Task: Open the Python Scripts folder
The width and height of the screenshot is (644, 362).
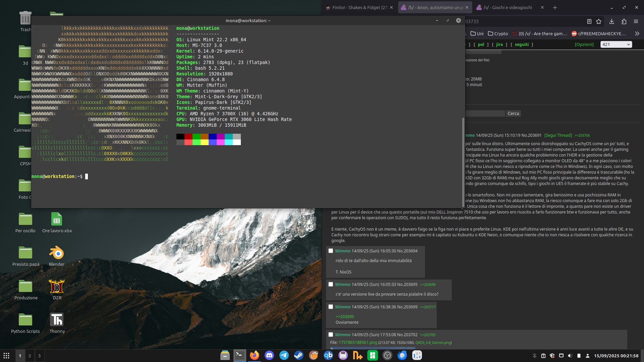Action: (25, 323)
